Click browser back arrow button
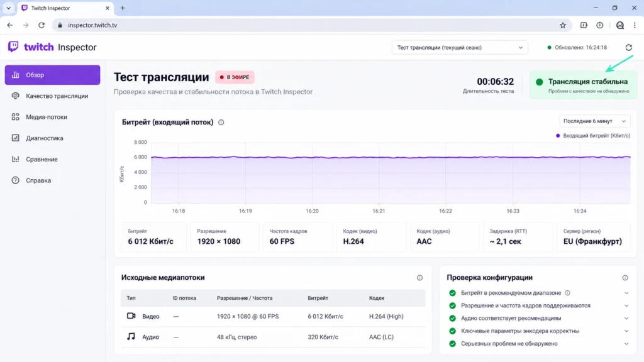 (10, 25)
